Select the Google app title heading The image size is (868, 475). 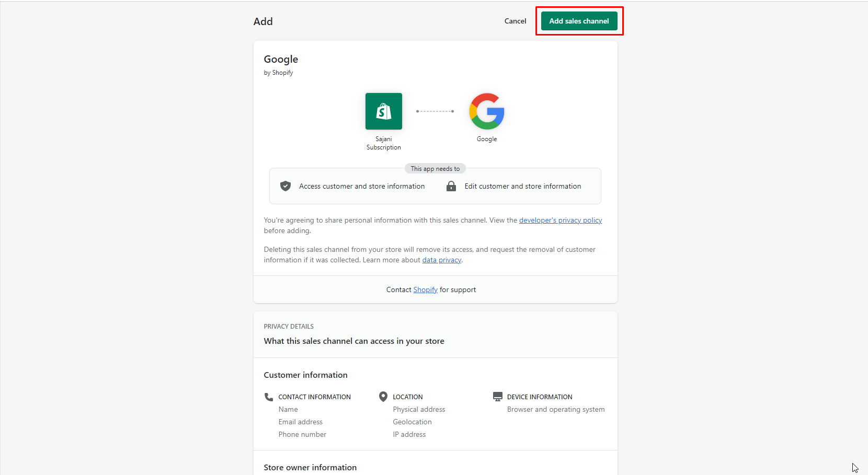point(281,59)
